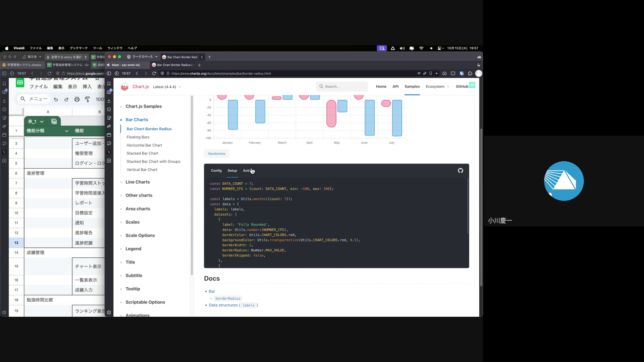Reload the Chart.js page

point(154,73)
